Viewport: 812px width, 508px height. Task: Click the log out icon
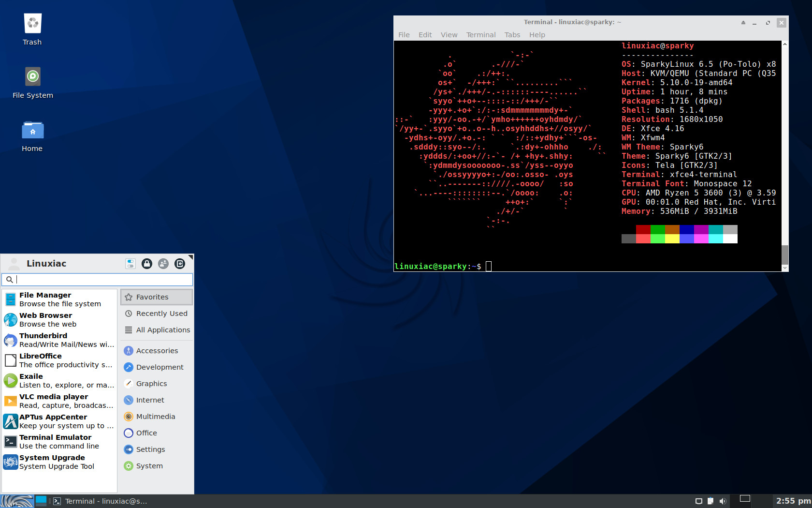pyautogui.click(x=180, y=264)
